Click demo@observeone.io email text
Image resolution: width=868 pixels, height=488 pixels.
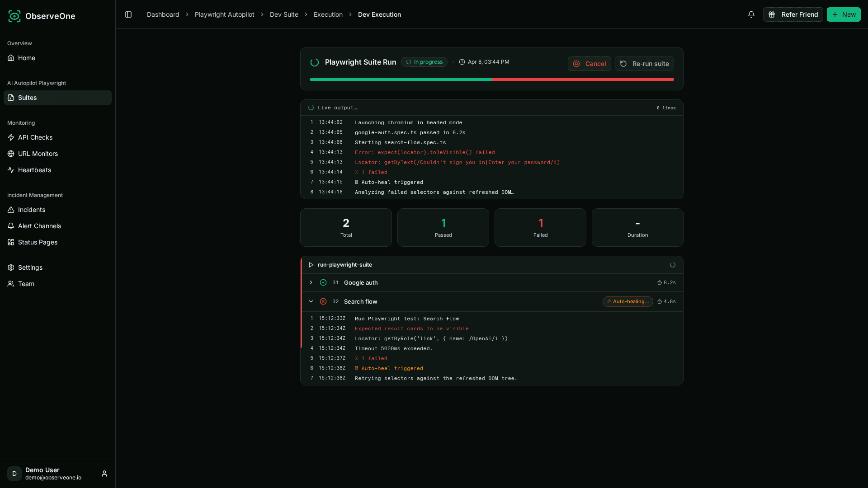pyautogui.click(x=53, y=478)
